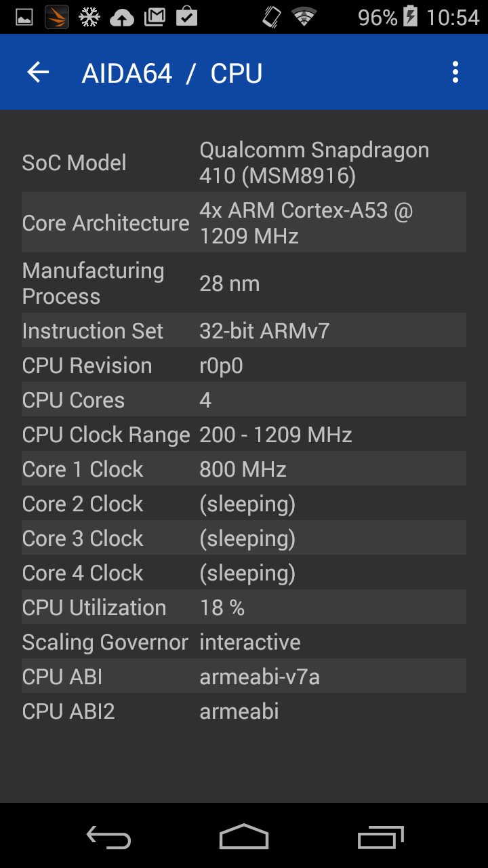Tap the Manufacturing Process 28 nm entry
The width and height of the screenshot is (488, 868).
click(244, 283)
